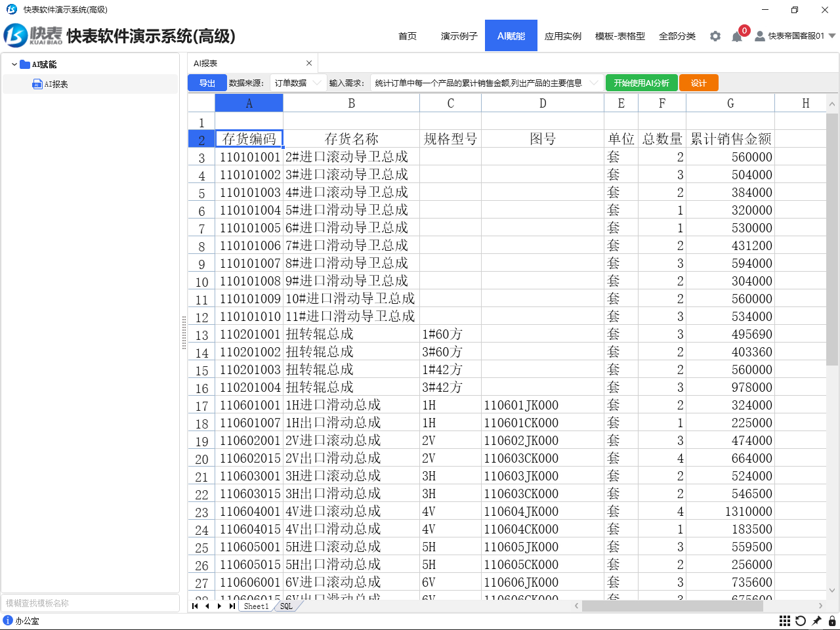Click cell 3#42方
Image resolution: width=840 pixels, height=630 pixels.
(x=450, y=387)
